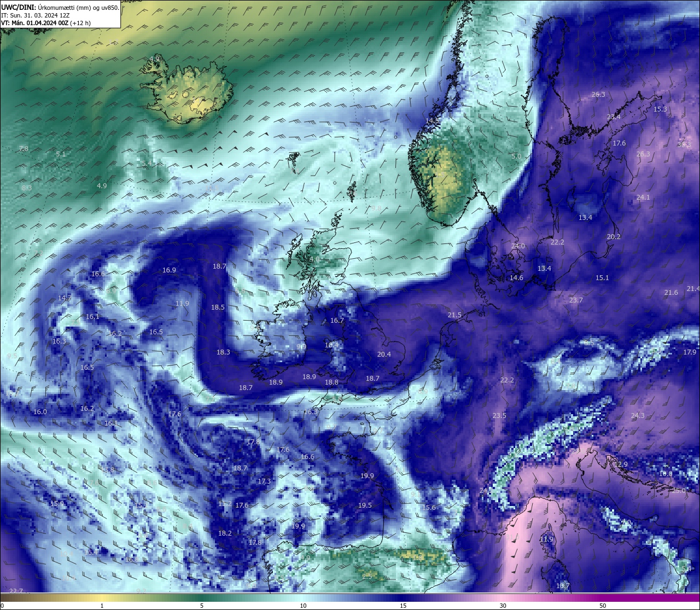This screenshot has width=700, height=610.
Task: Click the IT: Sun. 31. 03. 2024 12Z line
Action: pos(36,15)
